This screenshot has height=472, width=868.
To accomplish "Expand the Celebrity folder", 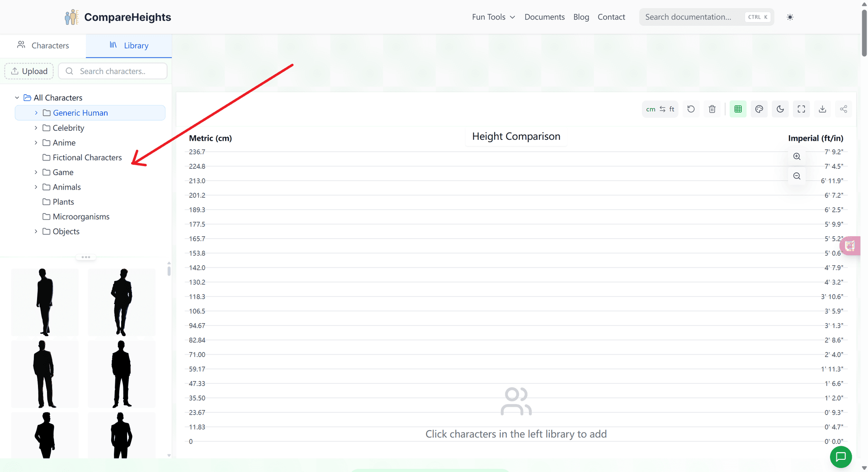I will pos(36,128).
